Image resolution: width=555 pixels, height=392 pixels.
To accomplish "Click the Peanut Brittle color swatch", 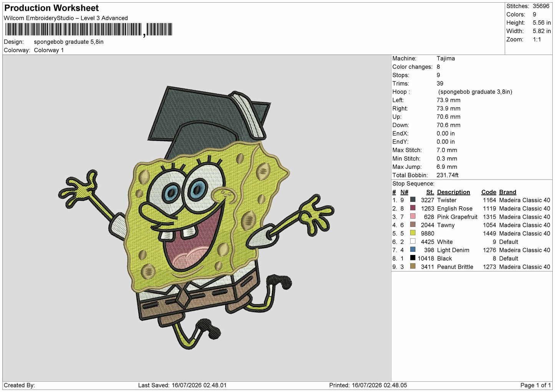I will coord(413,266).
